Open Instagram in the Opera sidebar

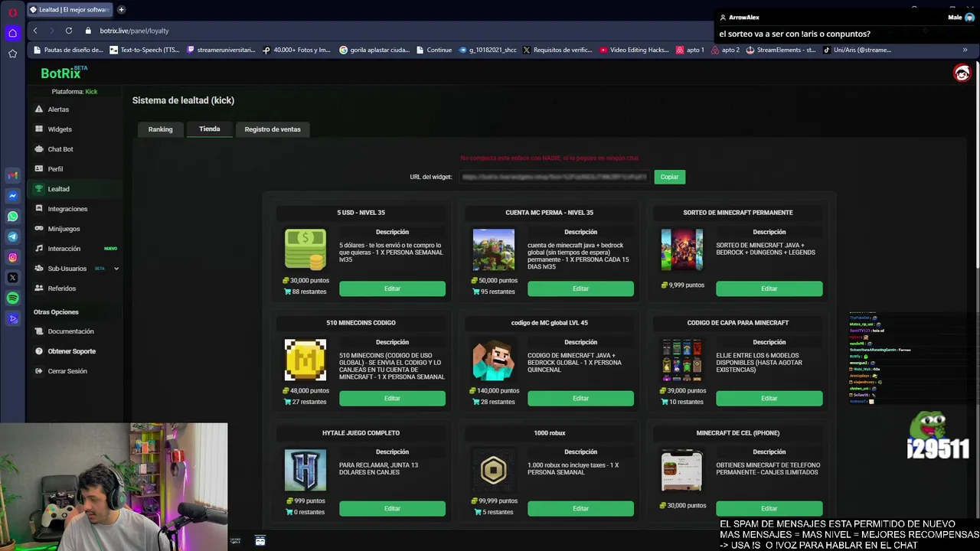coord(12,257)
